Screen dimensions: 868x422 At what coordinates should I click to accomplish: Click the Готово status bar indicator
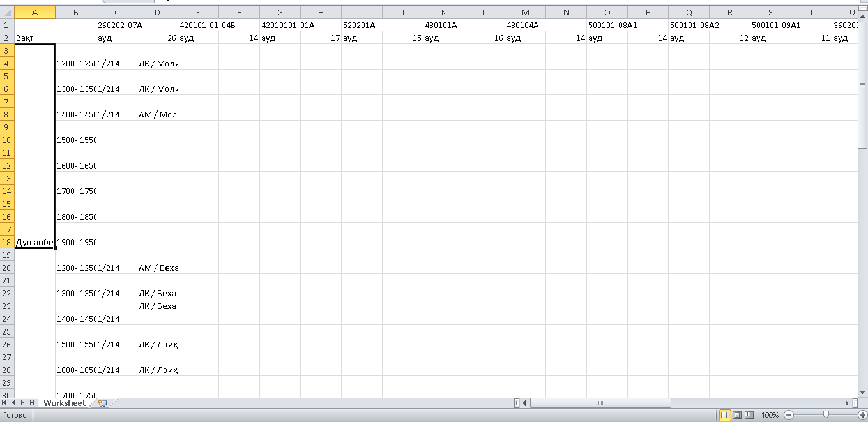[x=13, y=415]
